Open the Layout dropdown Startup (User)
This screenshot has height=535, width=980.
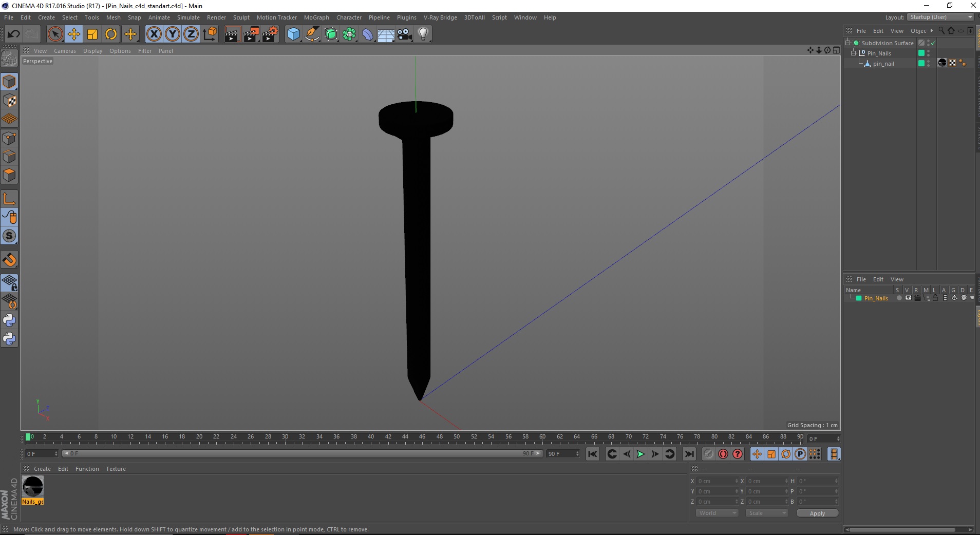(x=940, y=17)
